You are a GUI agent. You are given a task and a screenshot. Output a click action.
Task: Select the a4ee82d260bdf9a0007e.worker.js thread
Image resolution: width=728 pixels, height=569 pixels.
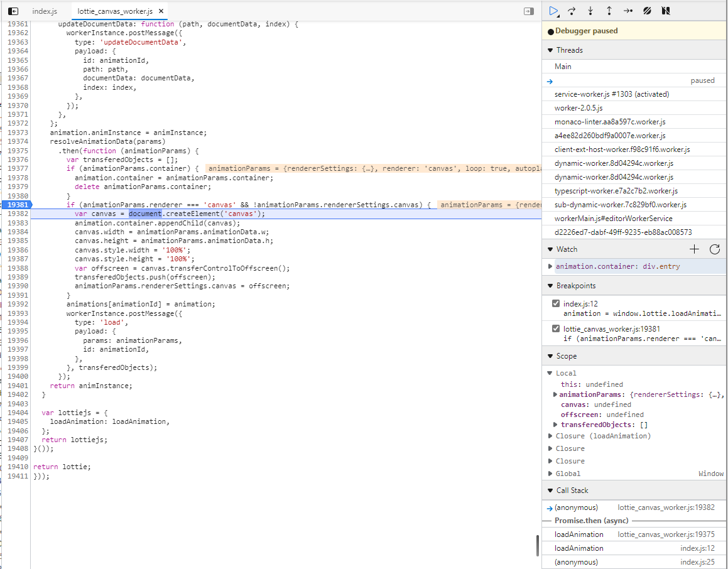coord(634,136)
